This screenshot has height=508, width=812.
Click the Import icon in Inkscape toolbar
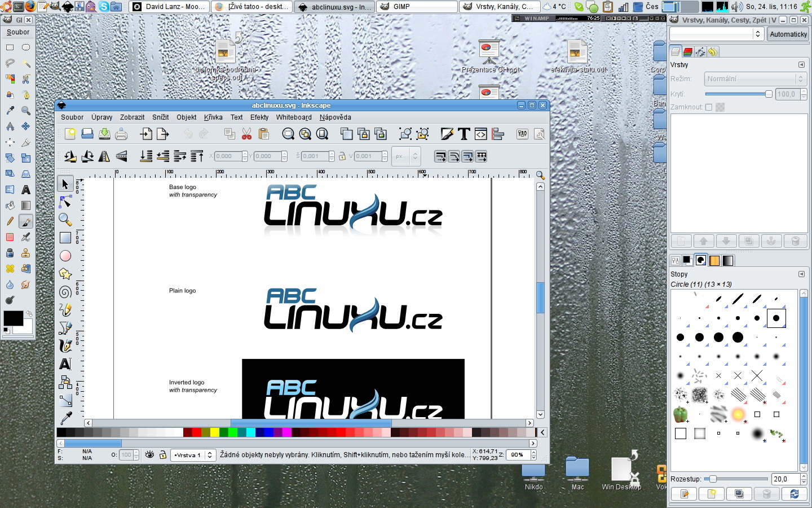(x=146, y=134)
